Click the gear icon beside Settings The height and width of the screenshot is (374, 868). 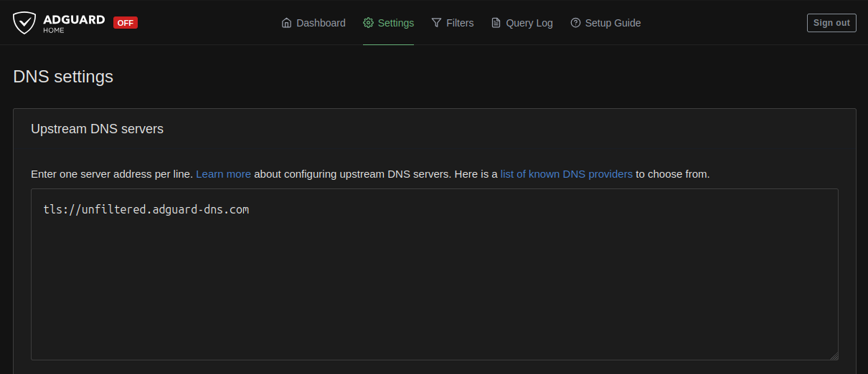[x=368, y=23]
